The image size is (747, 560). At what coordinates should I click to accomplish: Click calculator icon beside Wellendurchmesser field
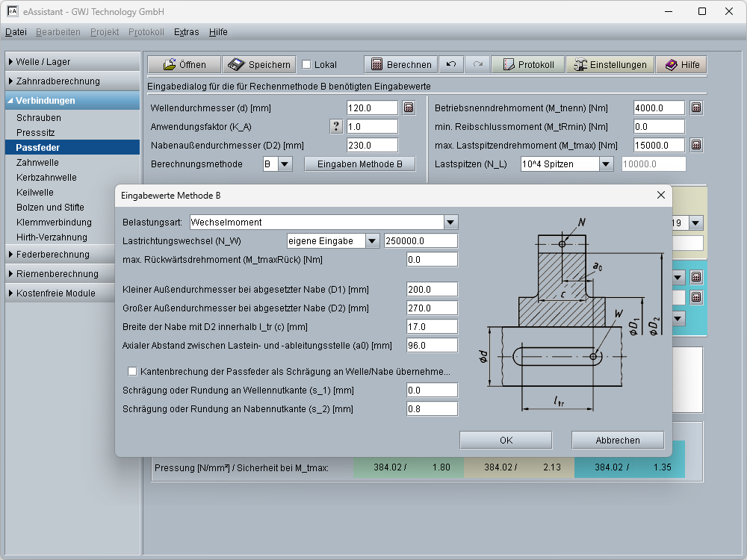tap(409, 108)
